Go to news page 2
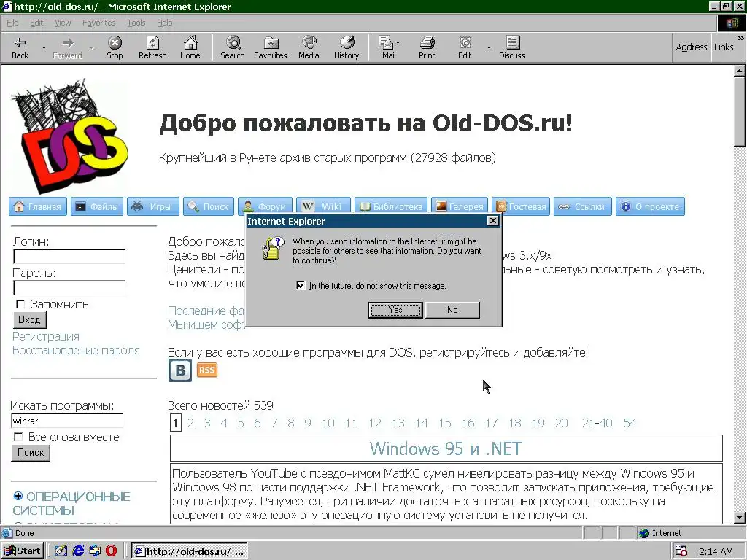The height and width of the screenshot is (560, 747). point(190,423)
